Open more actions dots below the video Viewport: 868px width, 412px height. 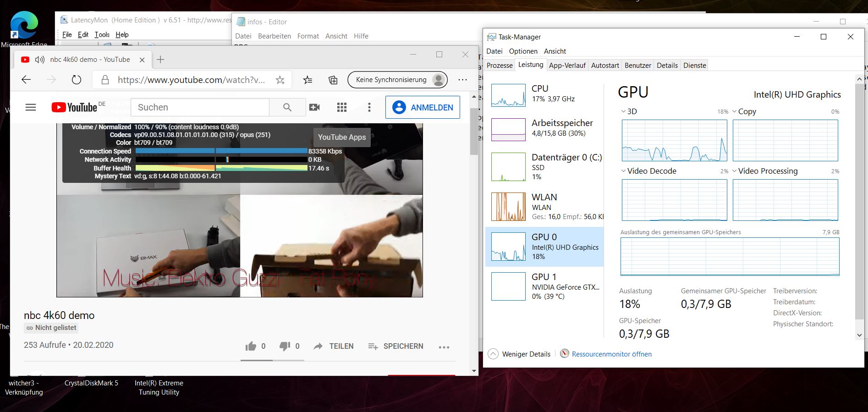coord(444,347)
